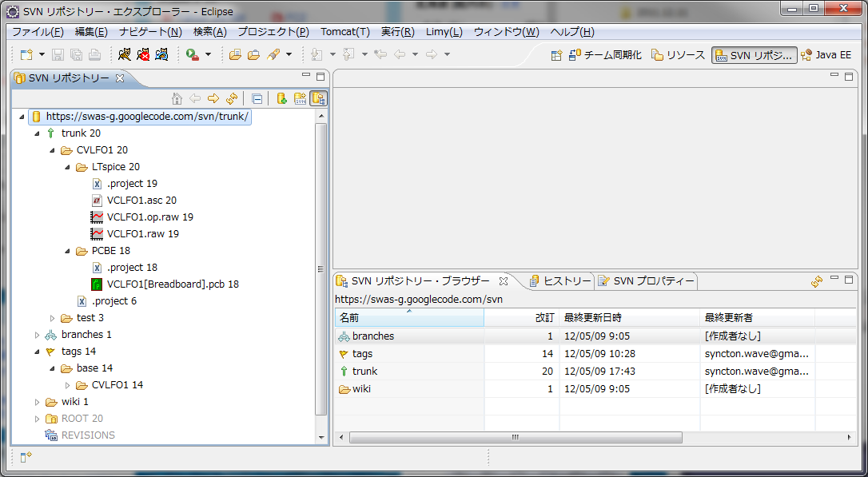Switch to チーム同期化 perspective
This screenshot has height=477, width=868.
[x=606, y=55]
